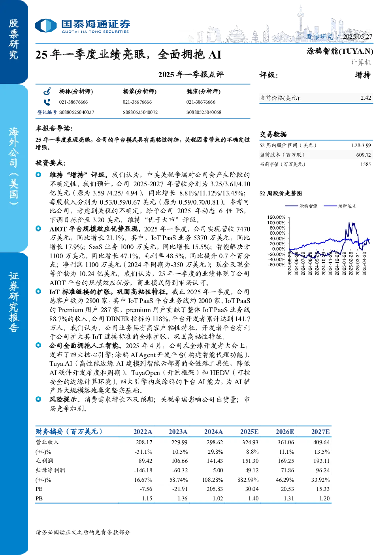Viewport: 392px width, 555px height.
Task: Click the PB row label
Action: [39, 498]
